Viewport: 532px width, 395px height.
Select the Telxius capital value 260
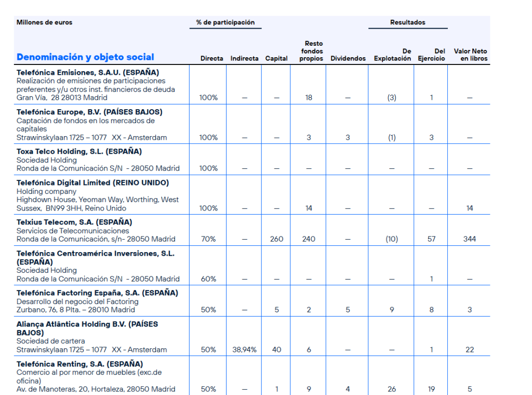pyautogui.click(x=276, y=239)
